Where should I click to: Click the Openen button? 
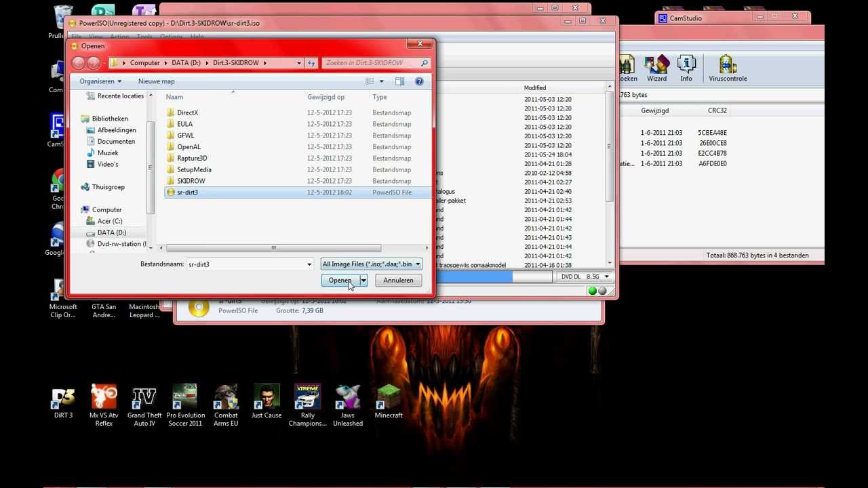(340, 281)
